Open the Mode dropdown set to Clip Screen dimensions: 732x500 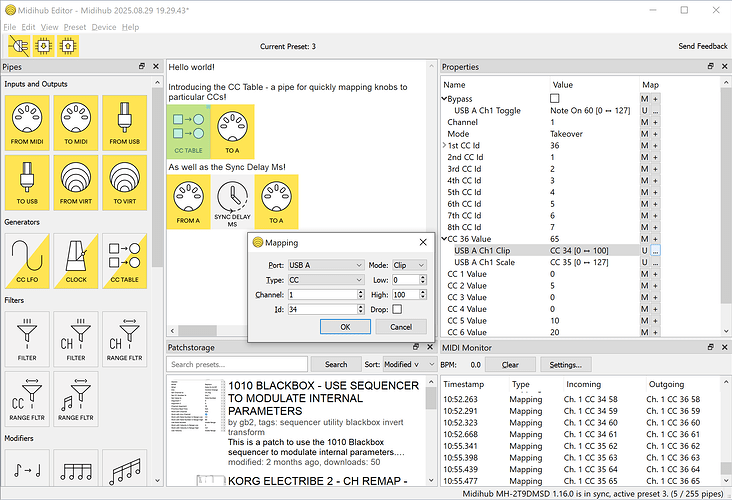click(x=407, y=266)
